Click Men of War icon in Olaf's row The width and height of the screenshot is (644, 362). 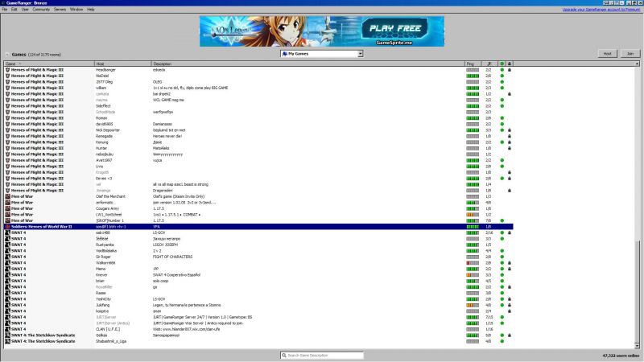pos(7,196)
